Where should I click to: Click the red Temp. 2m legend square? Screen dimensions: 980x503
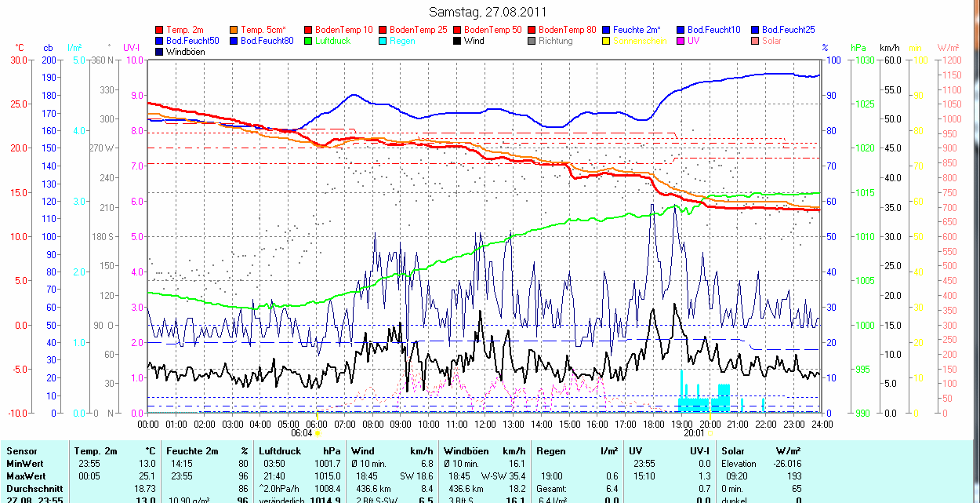pyautogui.click(x=160, y=30)
